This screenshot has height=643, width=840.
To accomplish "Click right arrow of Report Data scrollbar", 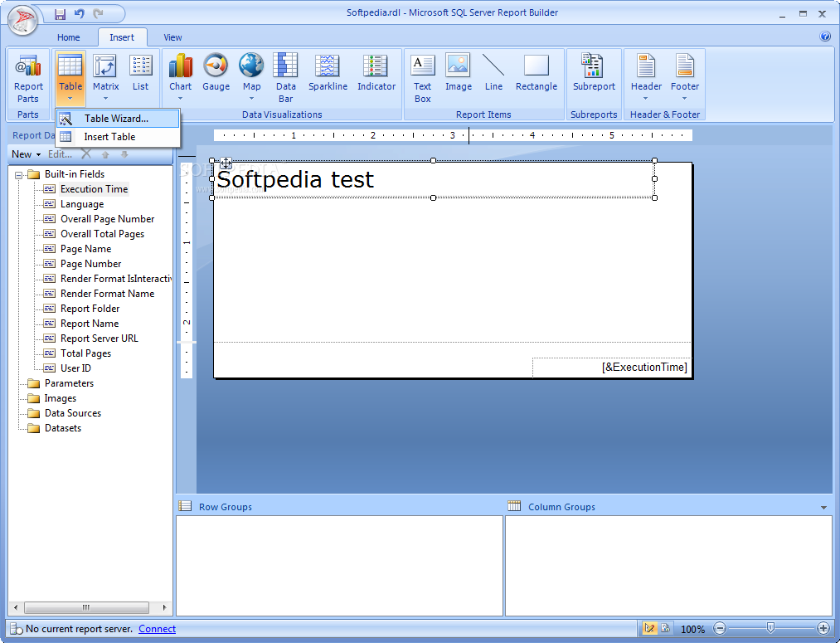I will (x=164, y=607).
